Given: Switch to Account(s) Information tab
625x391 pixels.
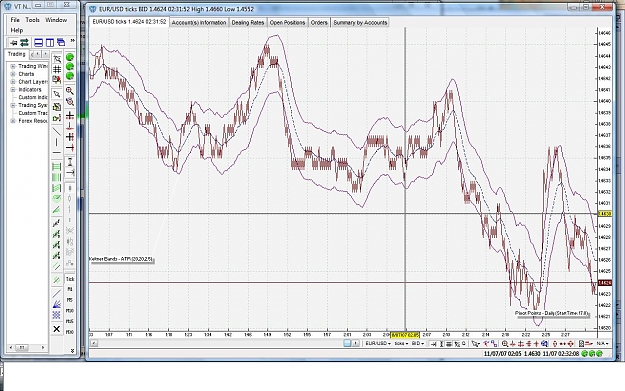Looking at the screenshot, I should [x=199, y=23].
